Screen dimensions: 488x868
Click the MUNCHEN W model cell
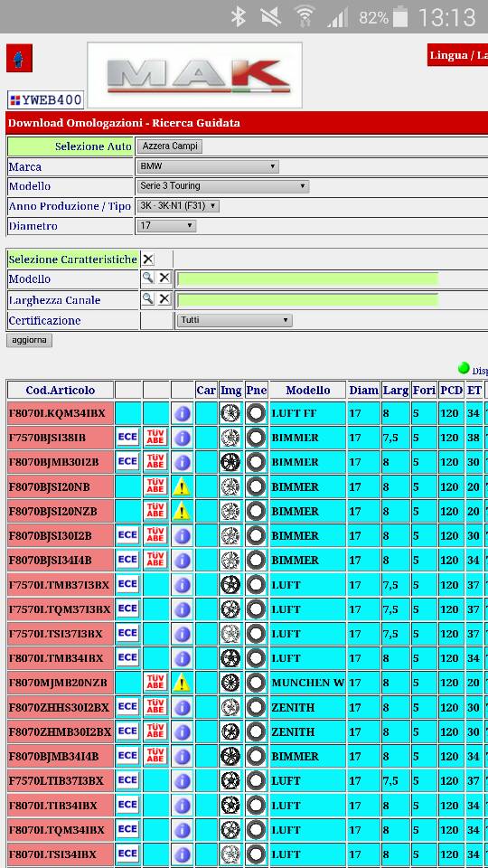pos(307,684)
